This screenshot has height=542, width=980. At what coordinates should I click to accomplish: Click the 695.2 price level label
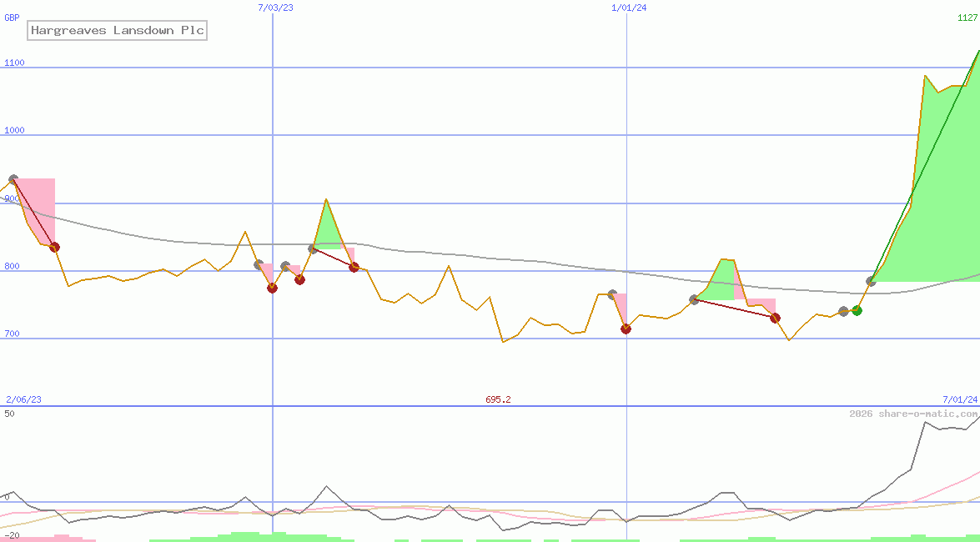click(497, 399)
